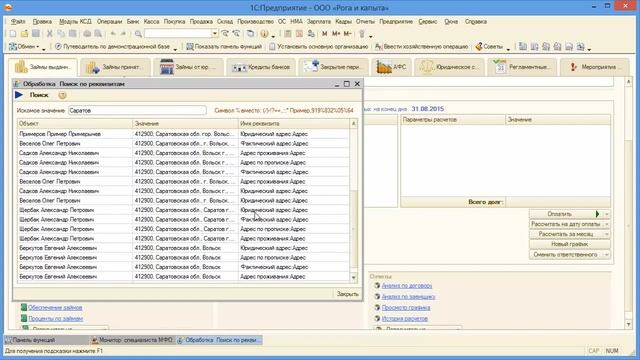Screen dimensions: 640x360
Task: Click the M- memory subtract button
Action: coord(347,34)
